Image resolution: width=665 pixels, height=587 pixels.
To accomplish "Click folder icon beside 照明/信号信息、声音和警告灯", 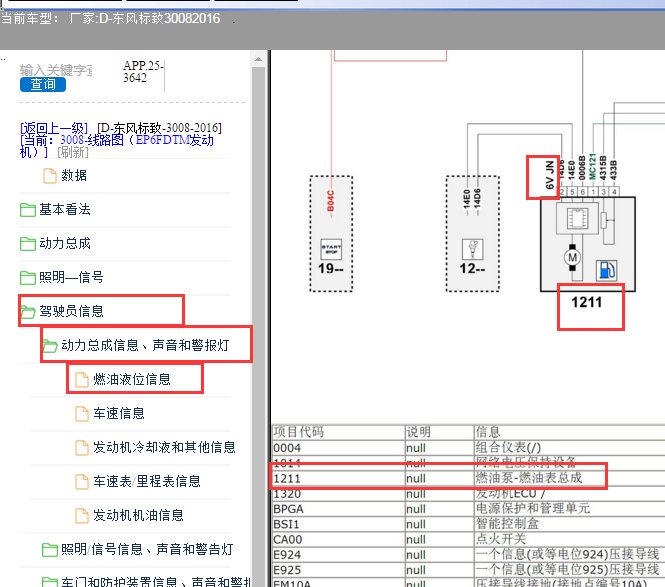I will [x=50, y=550].
